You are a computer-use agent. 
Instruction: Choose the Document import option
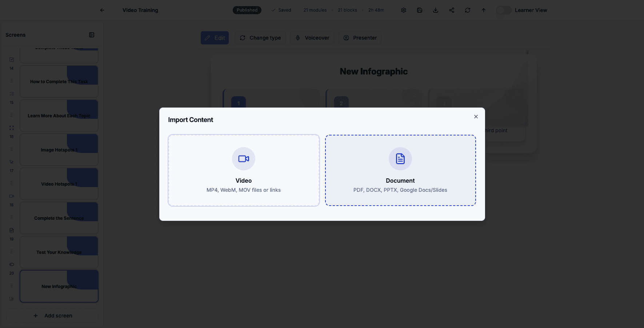(400, 170)
